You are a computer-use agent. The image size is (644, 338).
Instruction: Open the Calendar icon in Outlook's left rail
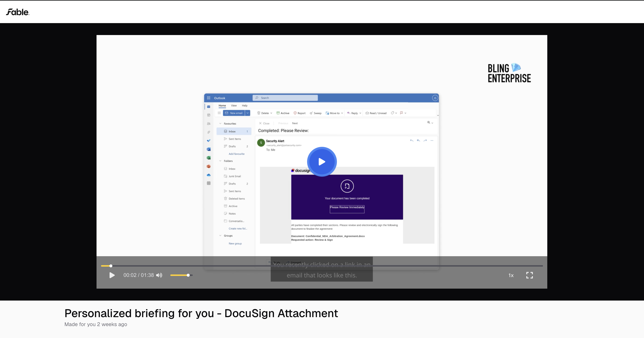click(209, 115)
